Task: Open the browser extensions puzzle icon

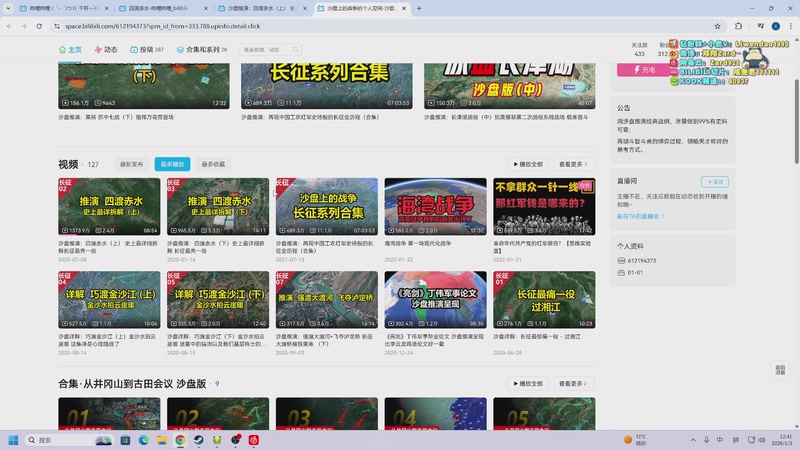Action: [x=738, y=26]
